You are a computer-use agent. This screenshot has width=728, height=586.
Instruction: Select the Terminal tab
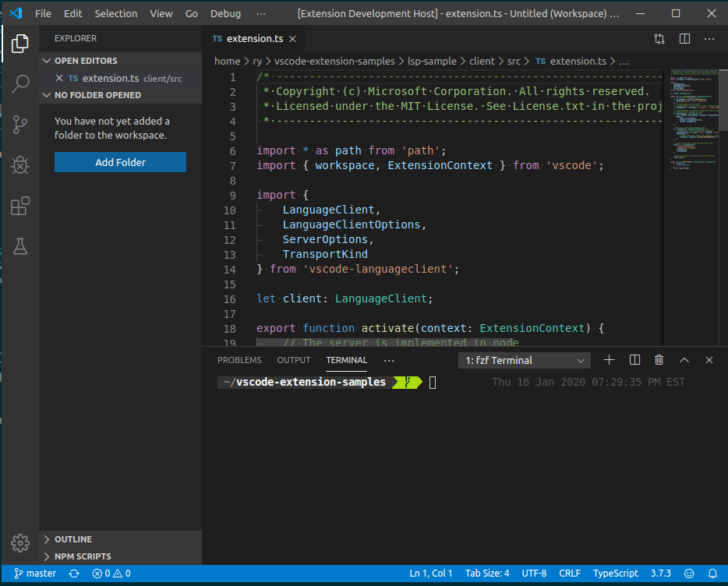coord(346,360)
